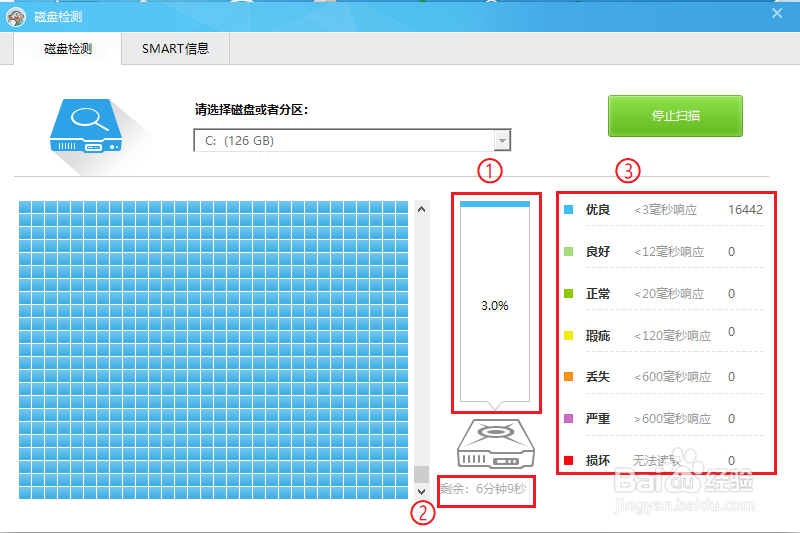Click the 剩余: 6分钟9秒 remaining time text
Screen dimensions: 800x533
483,489
